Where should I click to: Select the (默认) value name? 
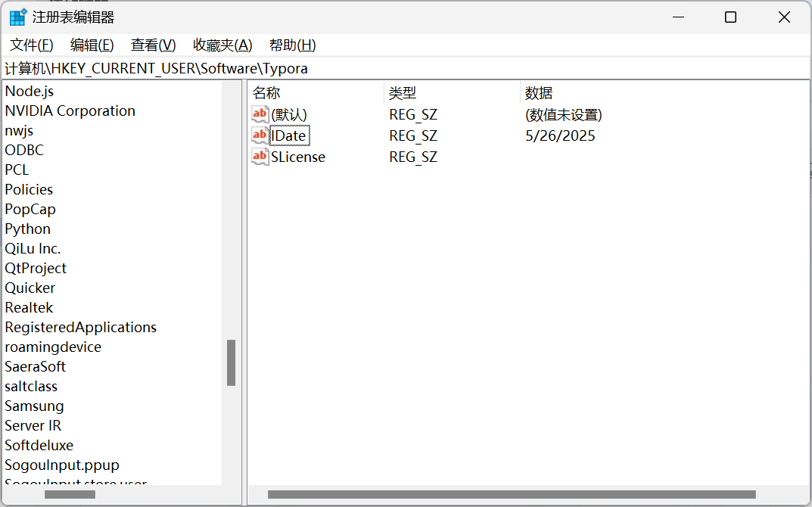click(x=289, y=114)
